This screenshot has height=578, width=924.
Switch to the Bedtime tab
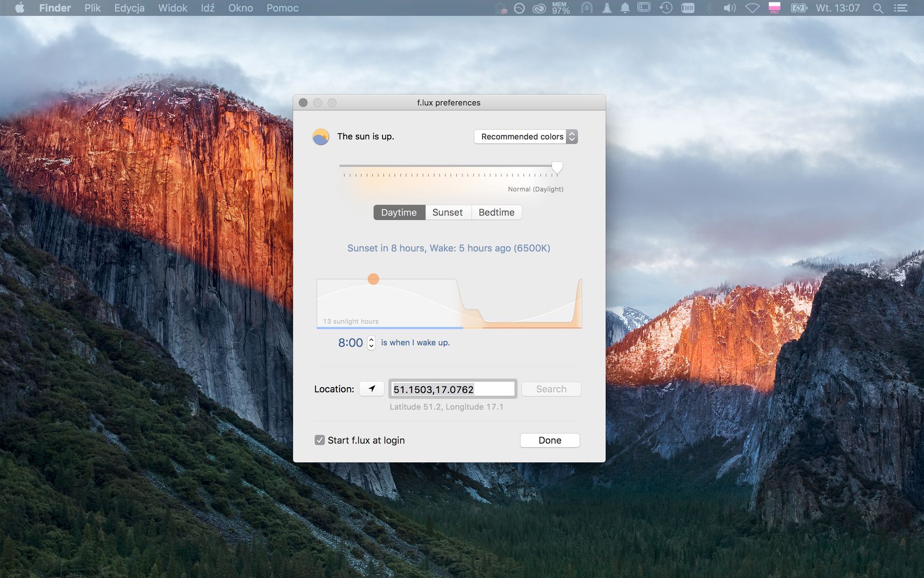[x=496, y=212]
